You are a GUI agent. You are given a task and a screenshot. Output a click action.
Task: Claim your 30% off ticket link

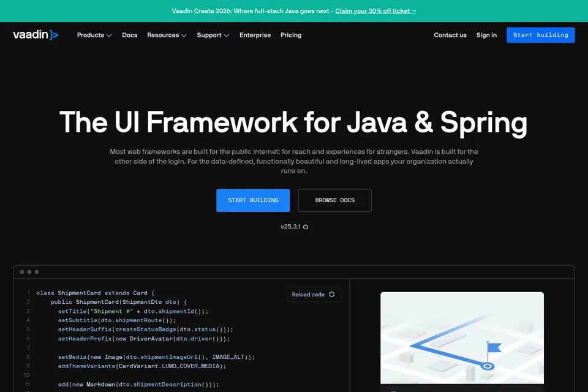(375, 11)
